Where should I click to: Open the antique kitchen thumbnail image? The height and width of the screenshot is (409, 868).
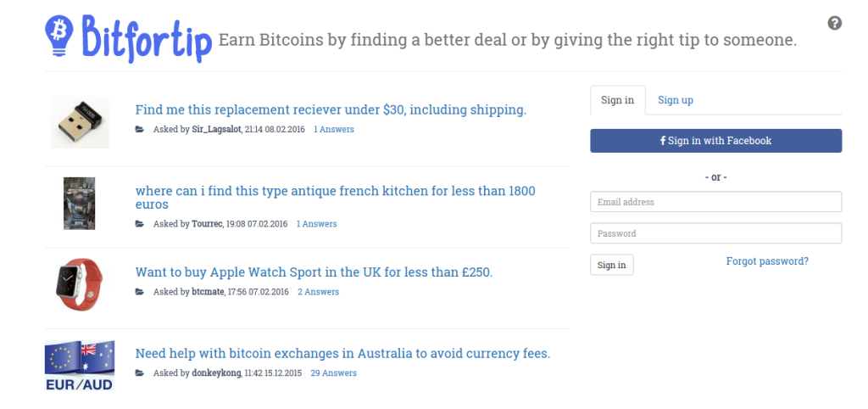click(79, 204)
